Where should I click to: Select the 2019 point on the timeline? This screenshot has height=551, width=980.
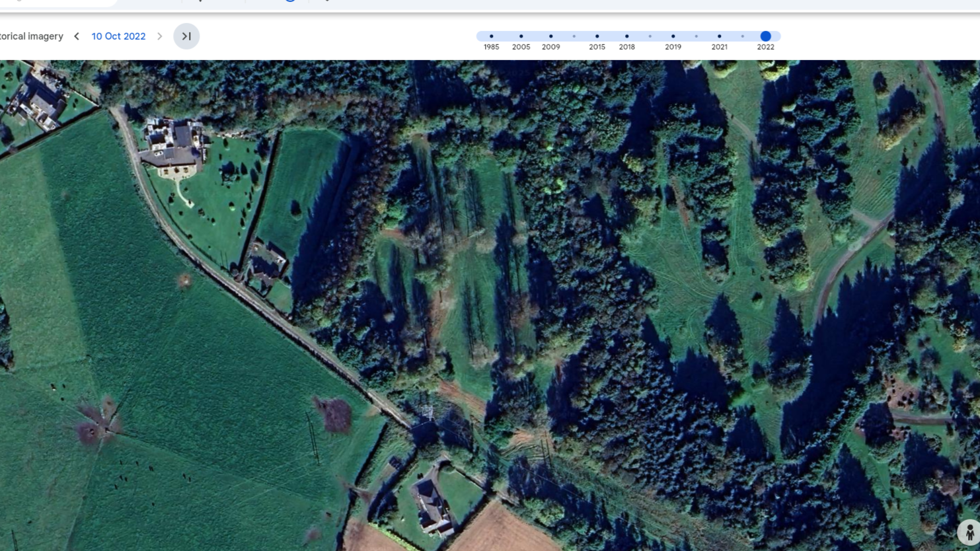point(673,36)
